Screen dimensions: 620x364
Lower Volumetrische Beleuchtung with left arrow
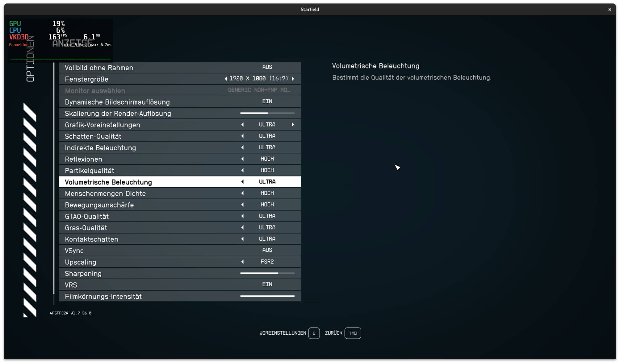click(x=242, y=182)
